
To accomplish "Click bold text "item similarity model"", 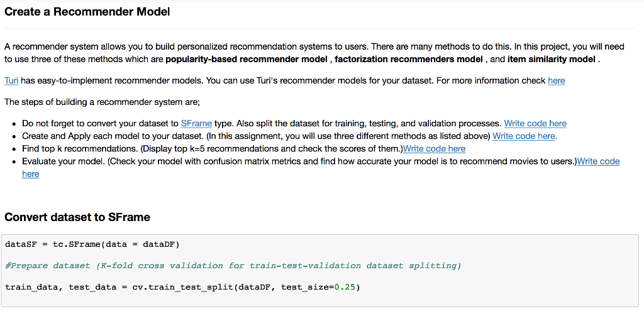I will [552, 59].
